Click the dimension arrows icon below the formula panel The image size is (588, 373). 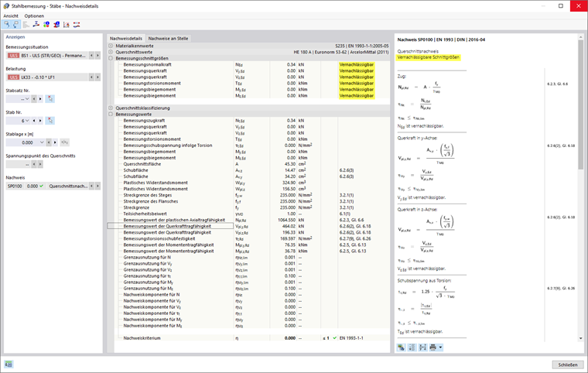point(422,347)
